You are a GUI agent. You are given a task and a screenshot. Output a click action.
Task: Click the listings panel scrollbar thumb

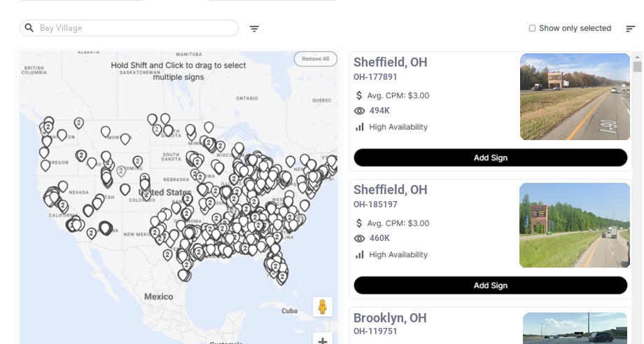click(x=637, y=67)
